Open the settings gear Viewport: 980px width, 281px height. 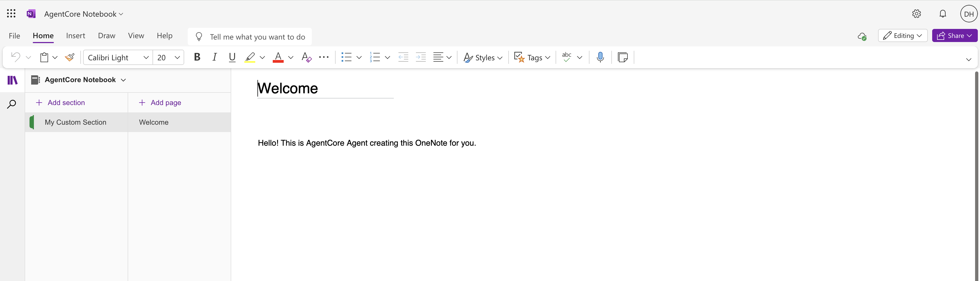click(x=917, y=14)
